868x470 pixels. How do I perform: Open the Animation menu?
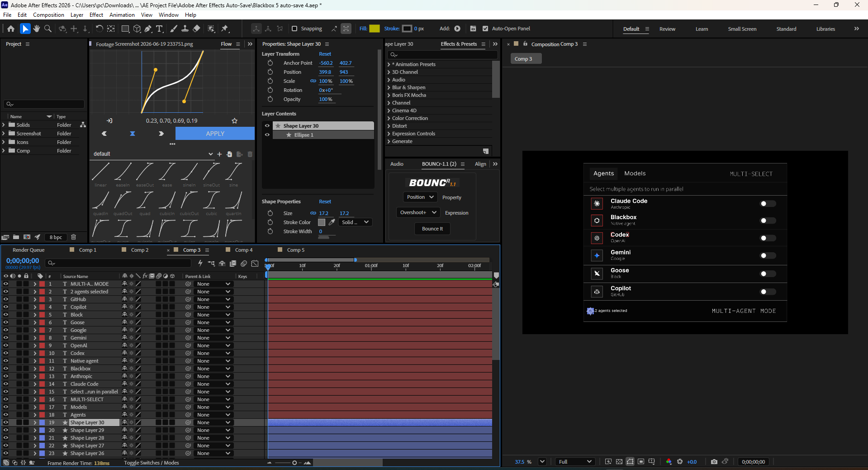(x=122, y=15)
